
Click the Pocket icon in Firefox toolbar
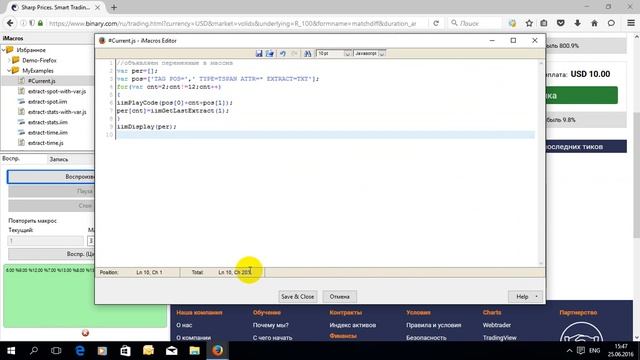[560, 23]
